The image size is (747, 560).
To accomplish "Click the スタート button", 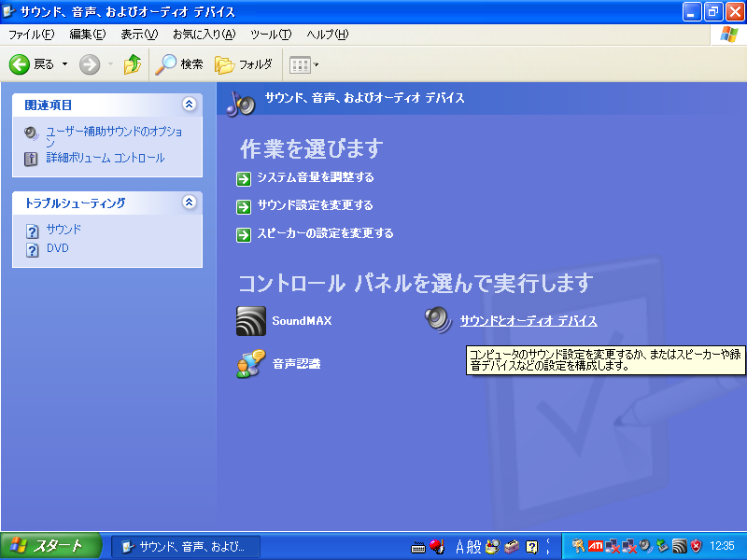I will (50, 546).
